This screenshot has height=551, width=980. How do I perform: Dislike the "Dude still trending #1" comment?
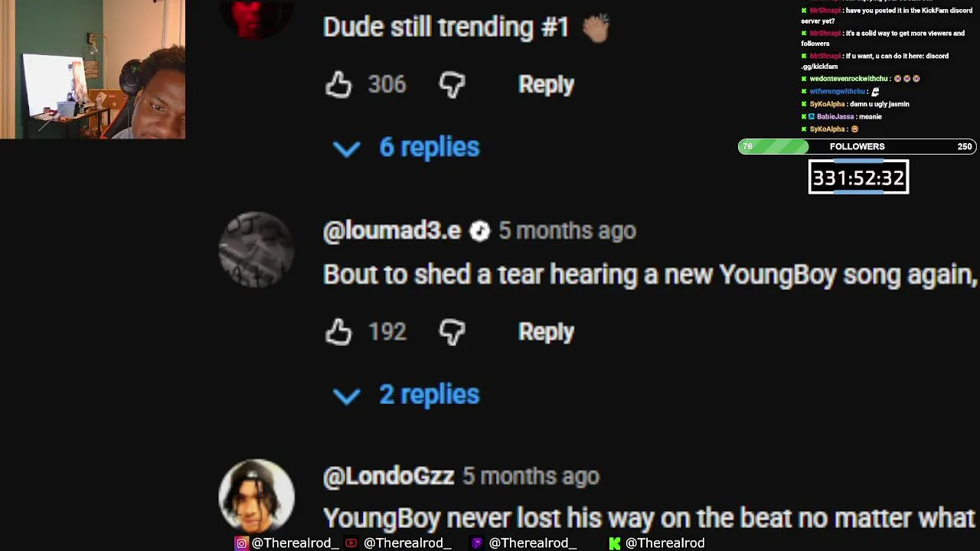[x=452, y=84]
